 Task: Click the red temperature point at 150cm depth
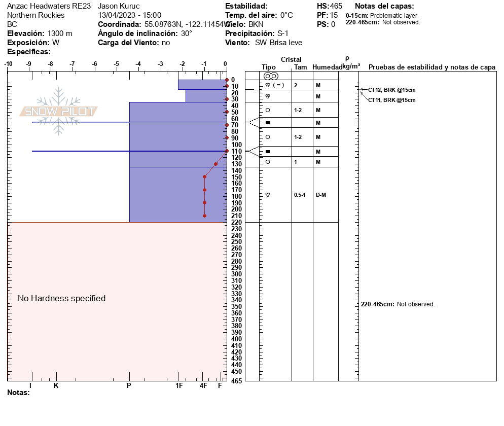(204, 176)
